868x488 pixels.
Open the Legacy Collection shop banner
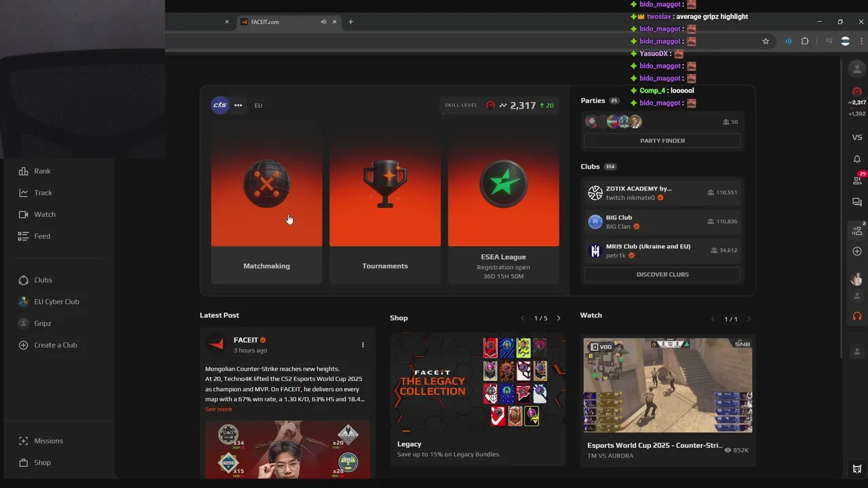click(x=477, y=382)
